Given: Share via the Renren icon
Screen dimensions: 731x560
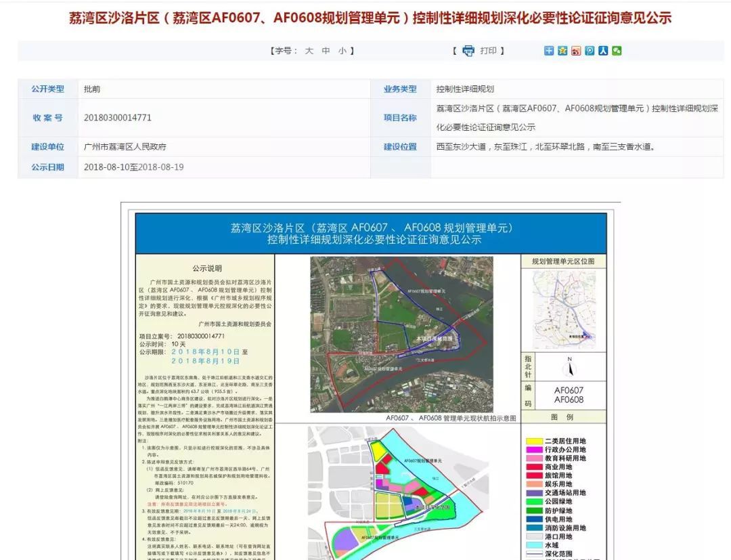Looking at the screenshot, I should coord(603,51).
